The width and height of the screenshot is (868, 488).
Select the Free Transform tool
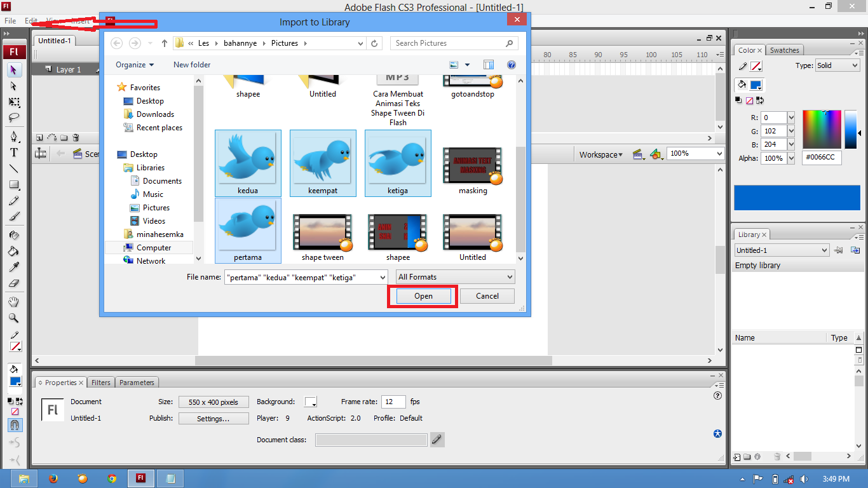[x=14, y=102]
